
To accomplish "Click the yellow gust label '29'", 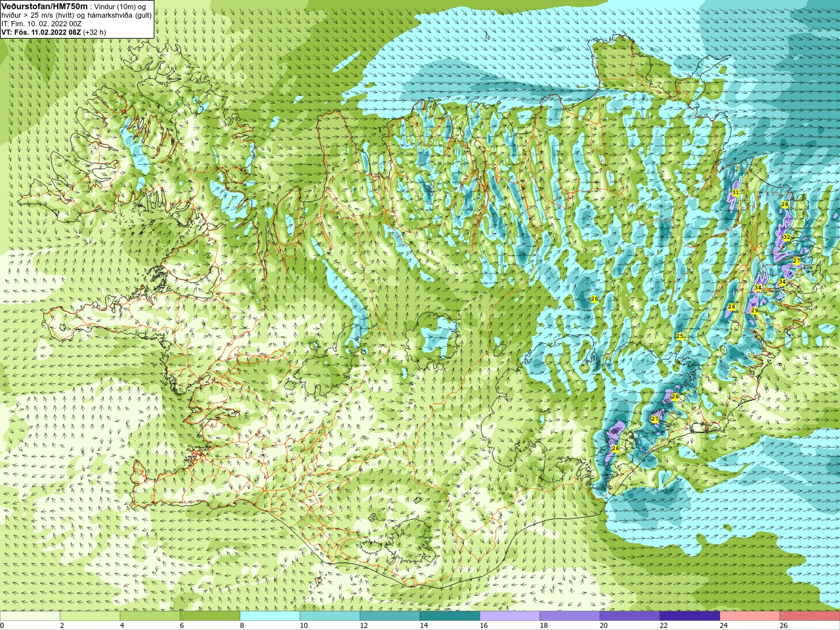I will [x=755, y=311].
